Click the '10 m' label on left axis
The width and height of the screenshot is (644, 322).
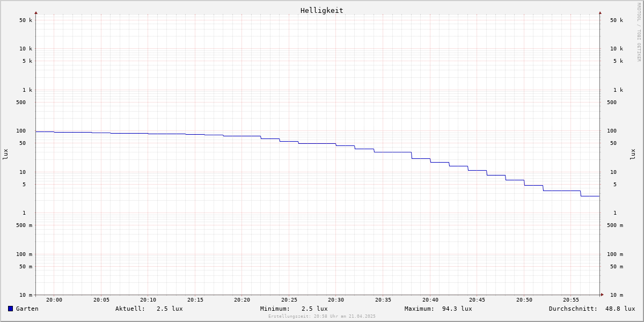point(26,295)
